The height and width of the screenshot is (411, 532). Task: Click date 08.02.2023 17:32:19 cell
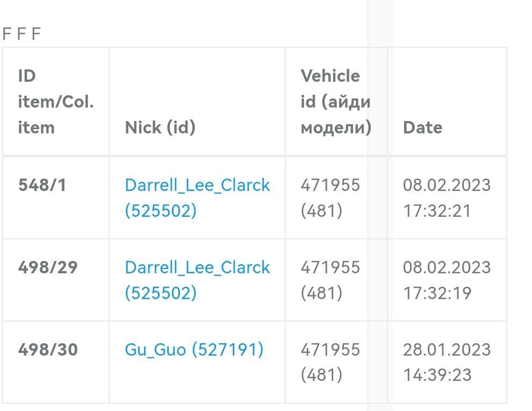(447, 280)
